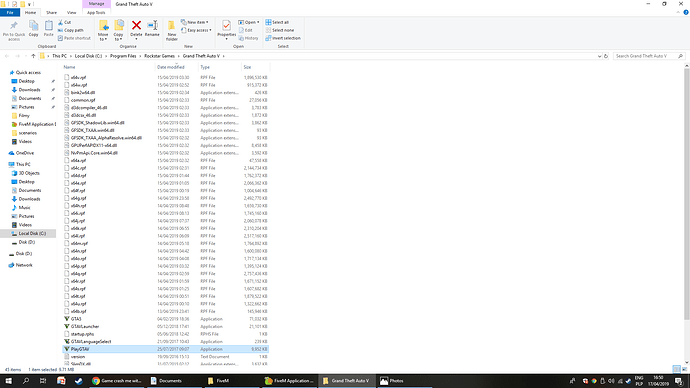The width and height of the screenshot is (690, 388).
Task: Create a New folder
Action: coord(172,31)
